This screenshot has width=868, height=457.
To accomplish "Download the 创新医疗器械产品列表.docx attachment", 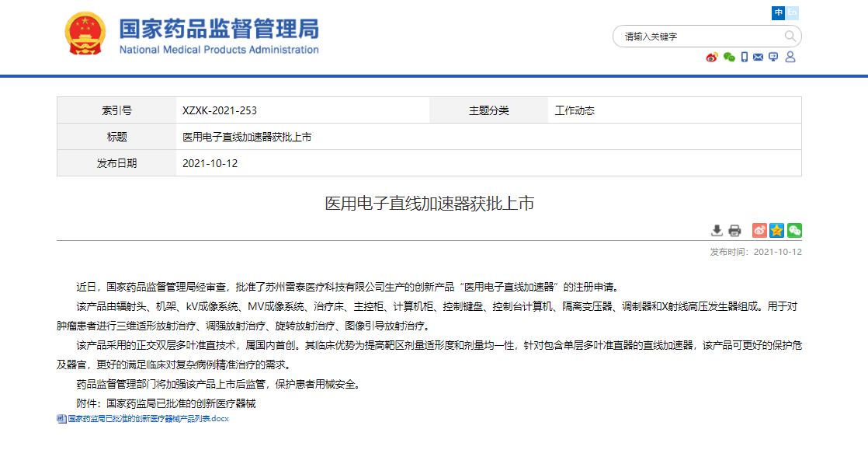I will 148,419.
